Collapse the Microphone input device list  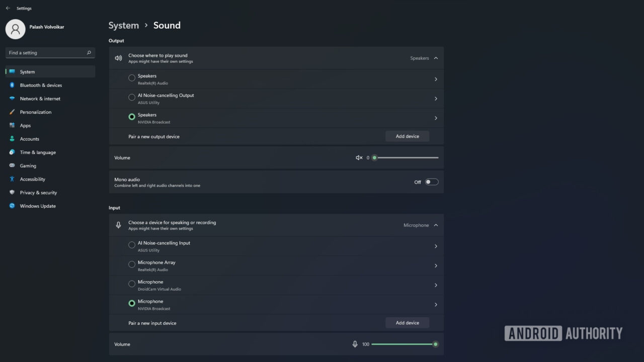pyautogui.click(x=436, y=225)
